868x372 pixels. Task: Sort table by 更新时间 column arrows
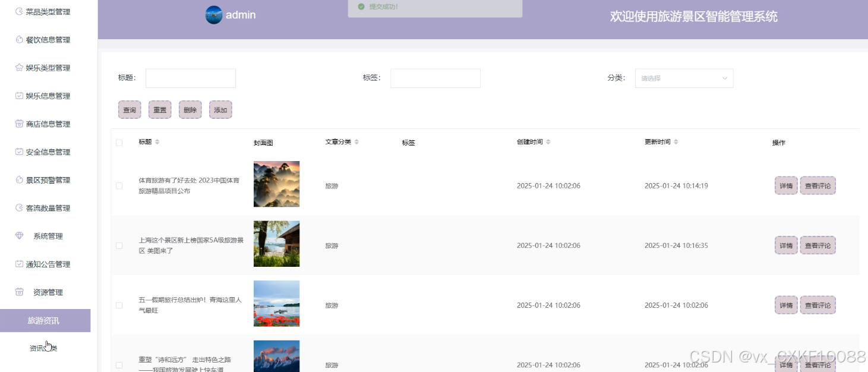pyautogui.click(x=676, y=142)
